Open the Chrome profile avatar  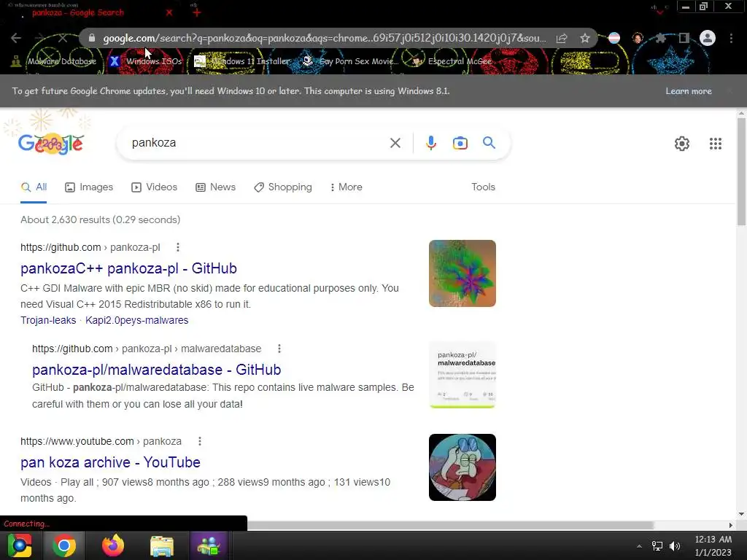point(708,38)
